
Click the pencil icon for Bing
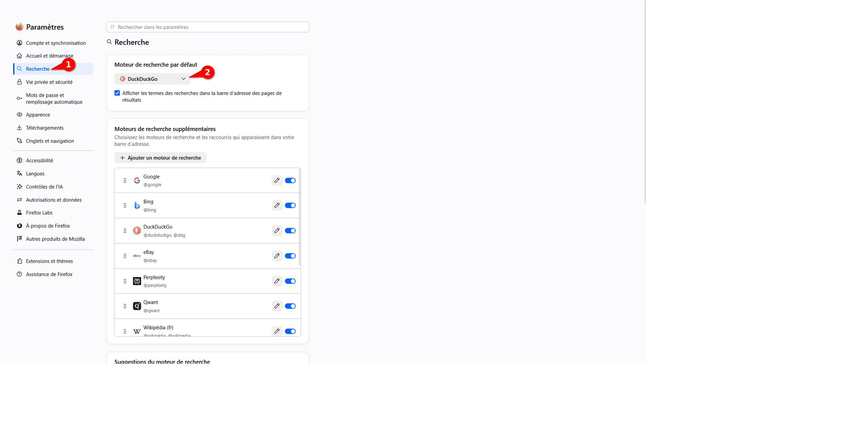tap(277, 205)
